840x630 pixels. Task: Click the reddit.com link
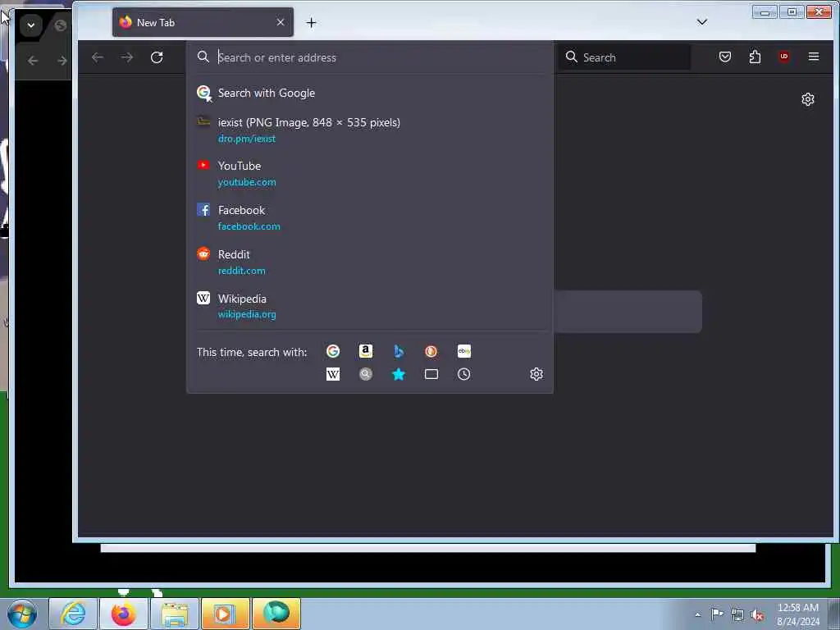(x=241, y=271)
